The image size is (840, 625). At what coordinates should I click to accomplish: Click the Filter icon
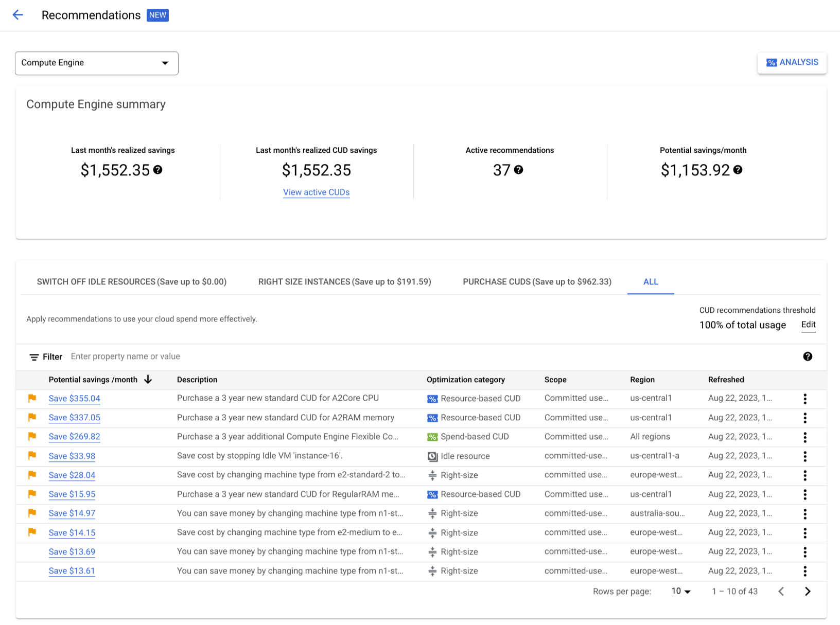point(34,357)
